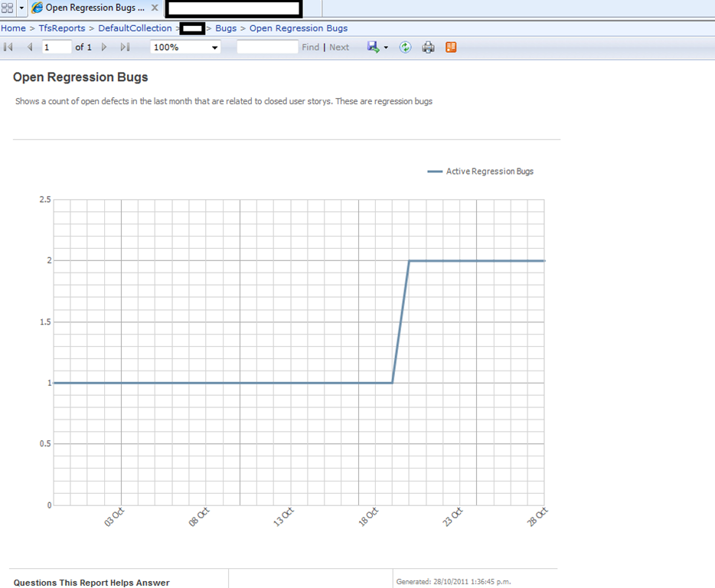Click the export save disk icon
The width and height of the screenshot is (715, 588).
(x=373, y=47)
